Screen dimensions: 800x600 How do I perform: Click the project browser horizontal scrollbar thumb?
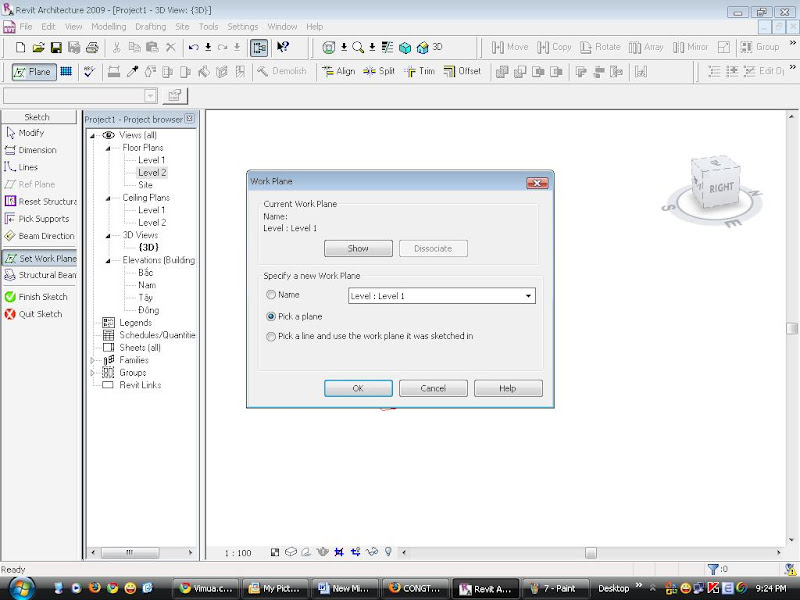pos(130,553)
